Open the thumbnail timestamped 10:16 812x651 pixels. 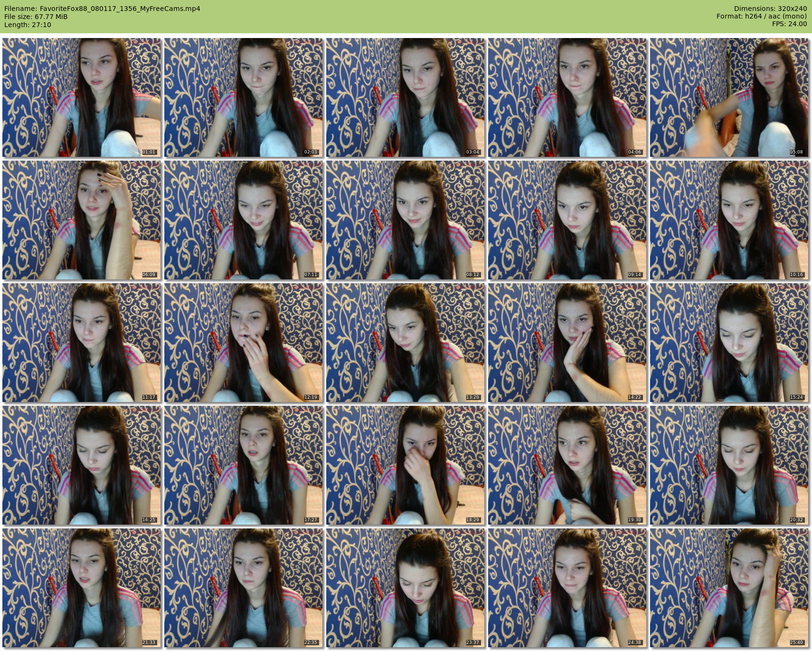(729, 220)
